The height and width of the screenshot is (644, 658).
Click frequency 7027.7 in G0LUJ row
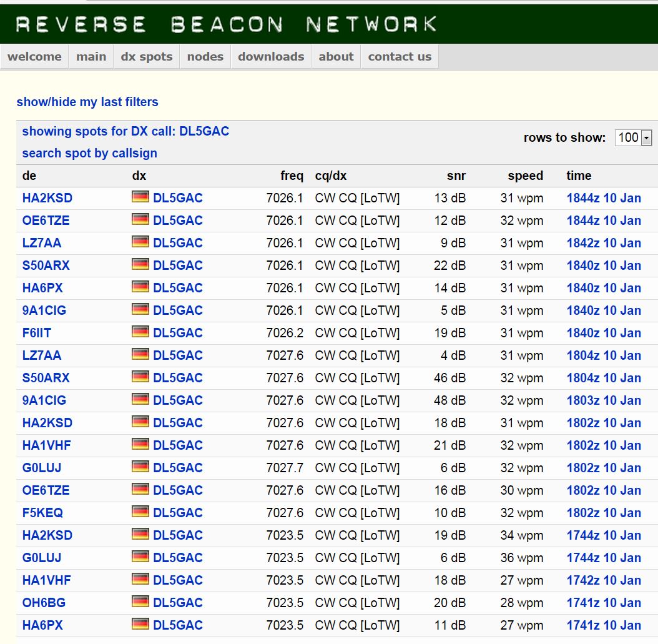[285, 468]
